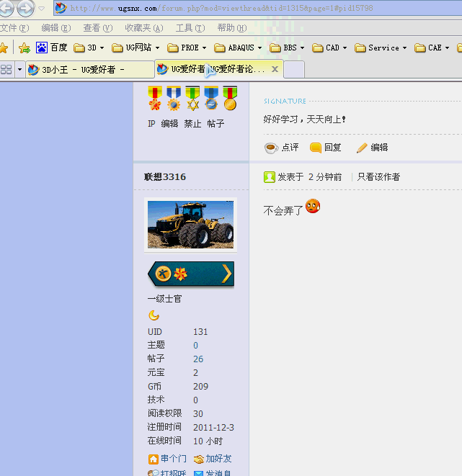
Task: Click 只看该作者 filter link
Action: coord(378,177)
